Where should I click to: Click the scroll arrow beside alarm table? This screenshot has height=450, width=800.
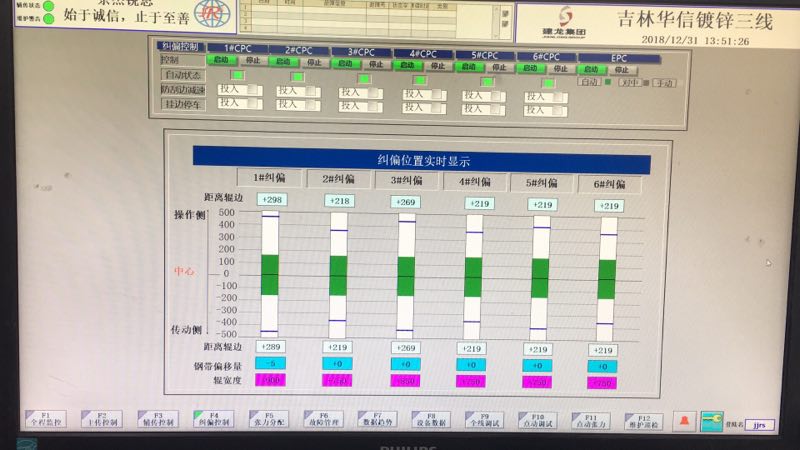[505, 14]
